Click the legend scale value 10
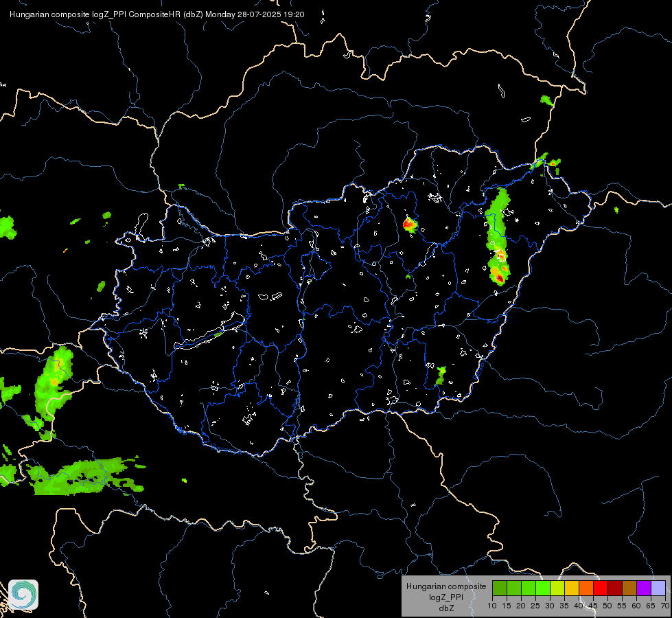This screenshot has width=672, height=618. [492, 606]
